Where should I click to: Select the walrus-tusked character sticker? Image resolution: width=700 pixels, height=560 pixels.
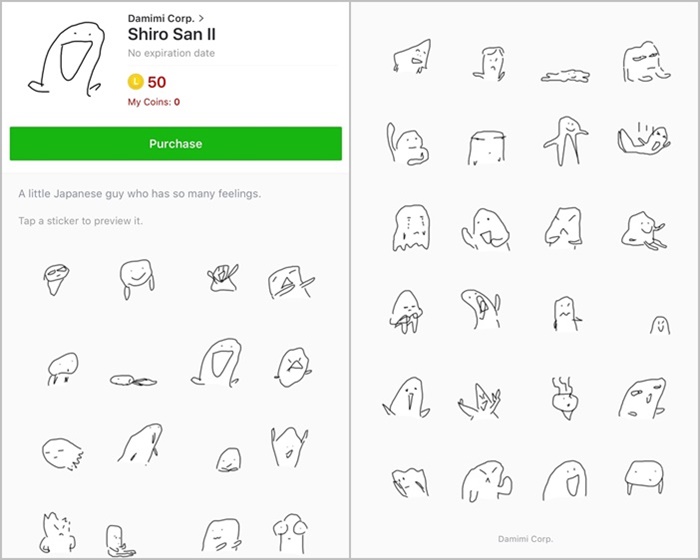[x=406, y=397]
